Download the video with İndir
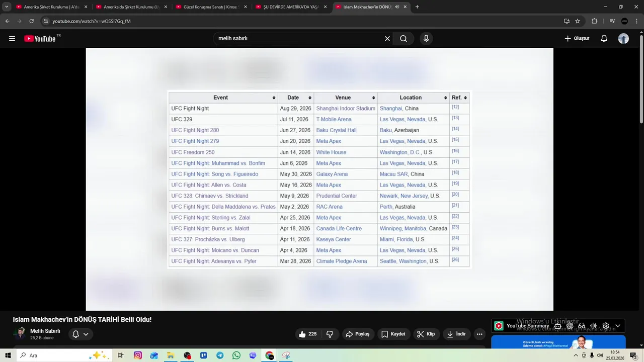This screenshot has width=644, height=362. pyautogui.click(x=456, y=334)
